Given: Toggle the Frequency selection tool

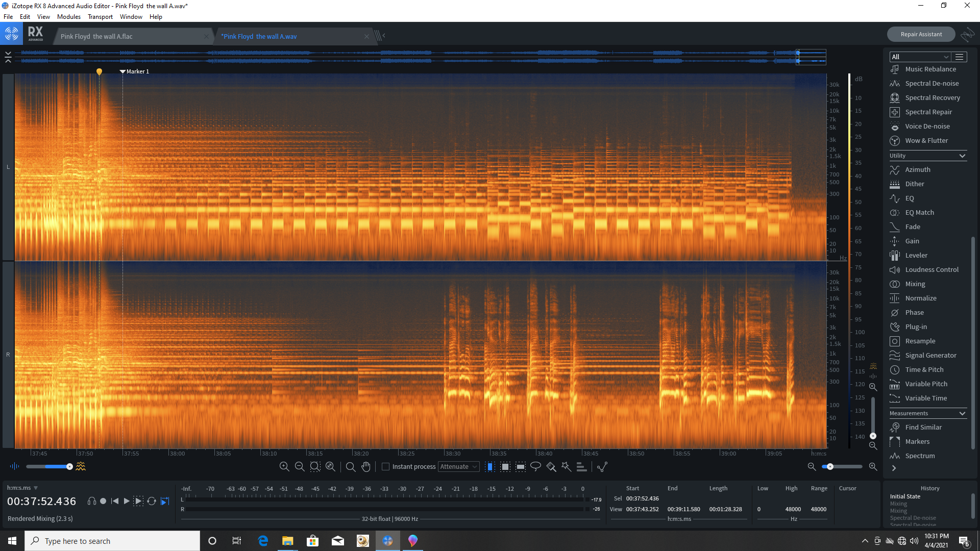Looking at the screenshot, I should tap(520, 466).
